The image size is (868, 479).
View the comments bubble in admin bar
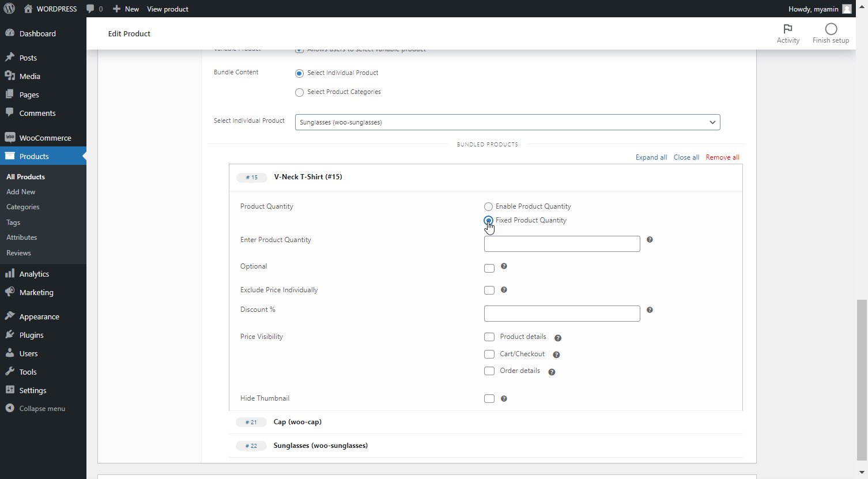tap(90, 9)
